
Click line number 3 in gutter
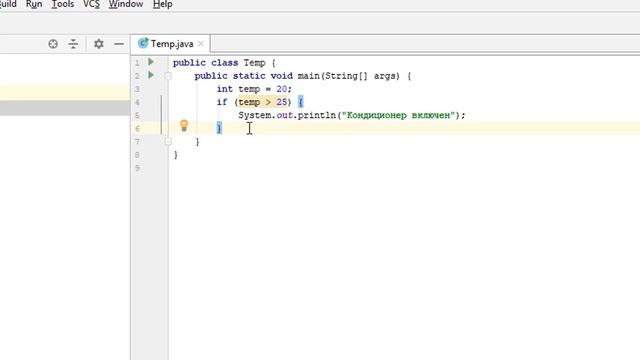click(x=137, y=89)
